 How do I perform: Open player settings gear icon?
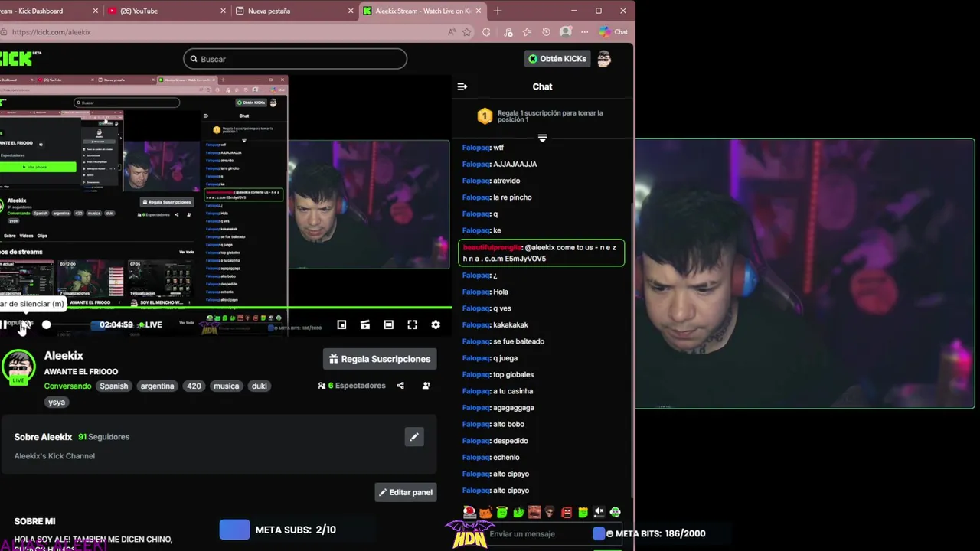[436, 324]
